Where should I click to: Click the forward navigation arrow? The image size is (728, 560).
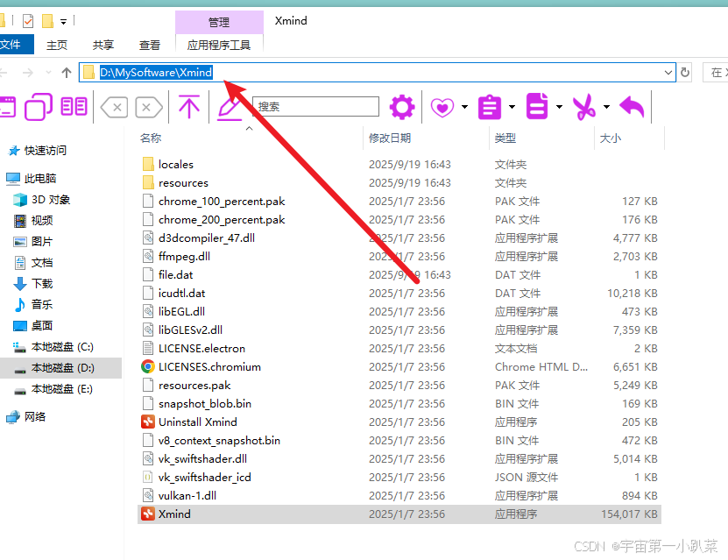(x=28, y=73)
